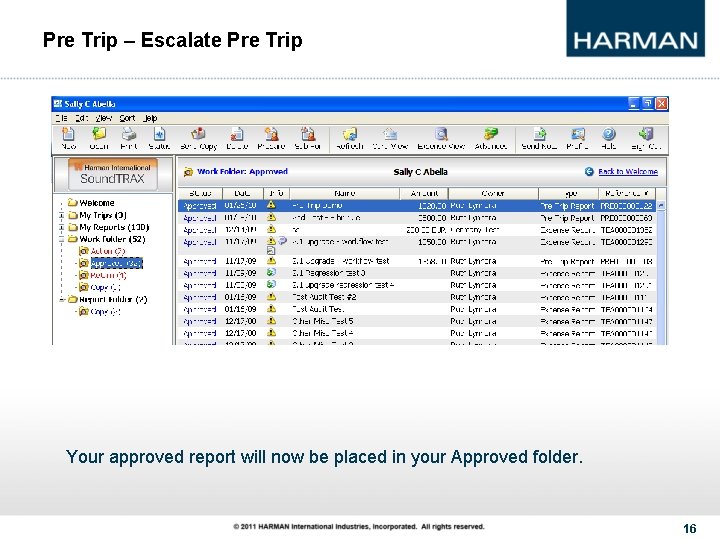Image resolution: width=720 pixels, height=540 pixels.
Task: Click the note bubble icon in 11/17/09 row
Action: [282, 241]
